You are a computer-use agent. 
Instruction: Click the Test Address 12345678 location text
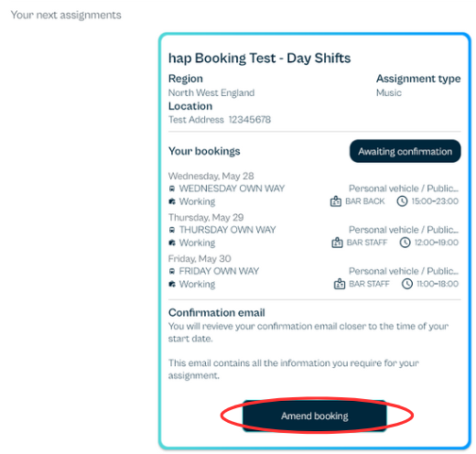(x=220, y=120)
